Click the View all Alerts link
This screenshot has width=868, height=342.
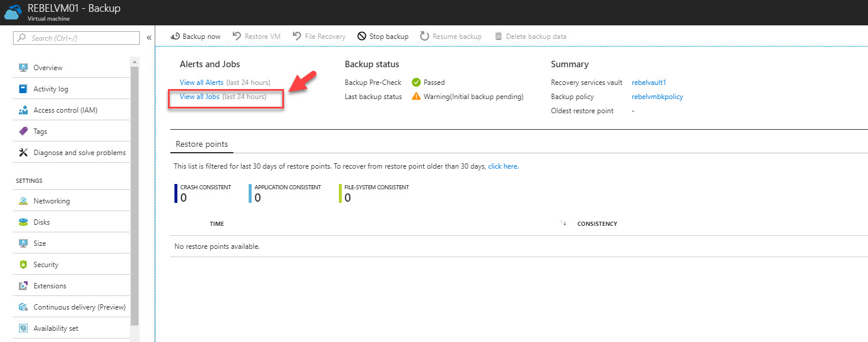coord(202,83)
